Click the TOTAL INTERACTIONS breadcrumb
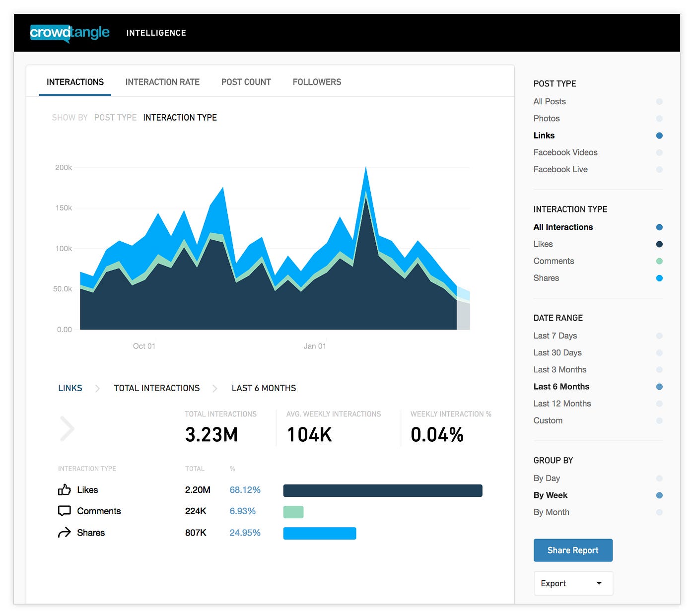695x616 pixels. point(157,388)
